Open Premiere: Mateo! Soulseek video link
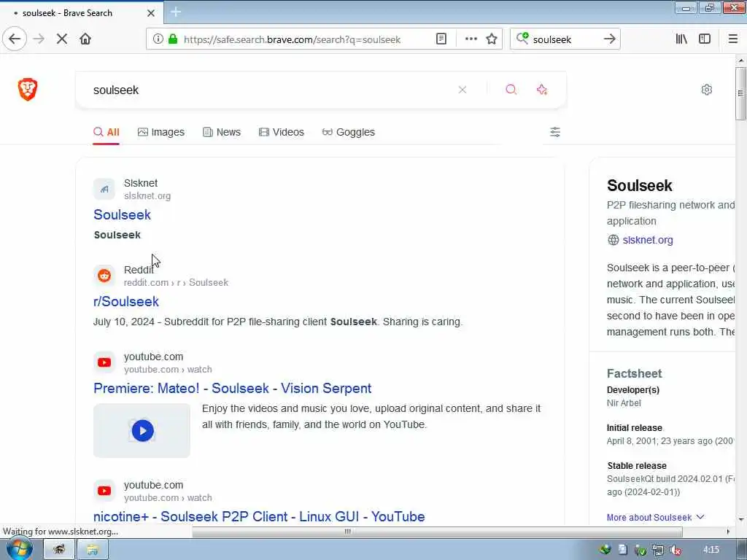This screenshot has height=560, width=747. pyautogui.click(x=233, y=388)
